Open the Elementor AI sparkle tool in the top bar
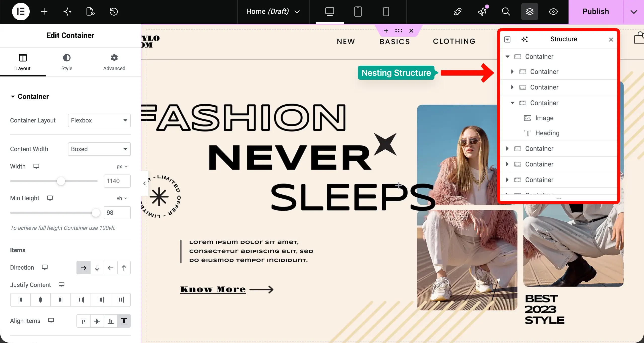644x343 pixels. click(x=67, y=12)
